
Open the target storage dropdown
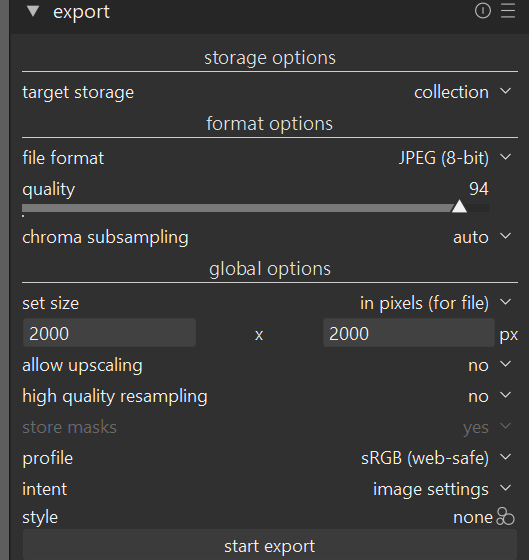point(270,92)
